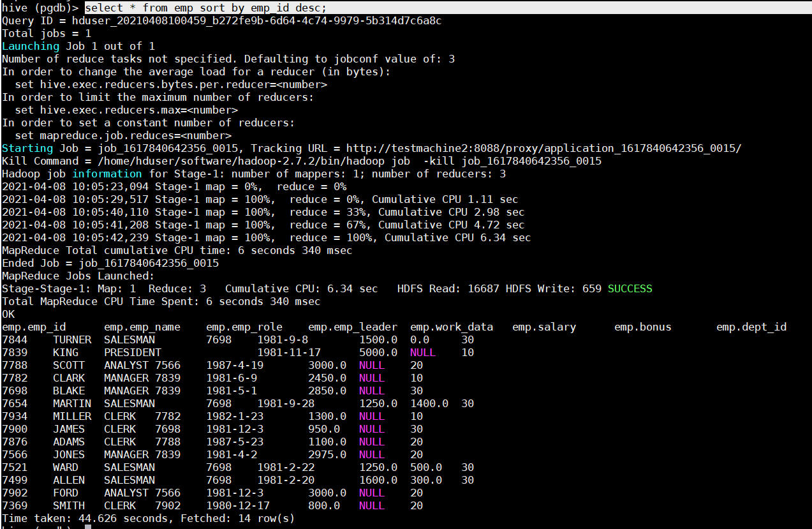Click emp id 7369

pyautogui.click(x=15, y=505)
